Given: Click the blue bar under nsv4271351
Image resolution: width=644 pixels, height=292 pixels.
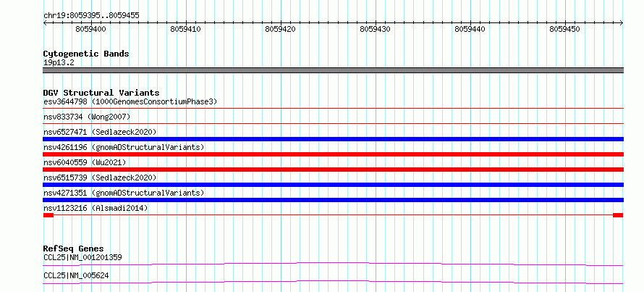Looking at the screenshot, I should (x=333, y=200).
